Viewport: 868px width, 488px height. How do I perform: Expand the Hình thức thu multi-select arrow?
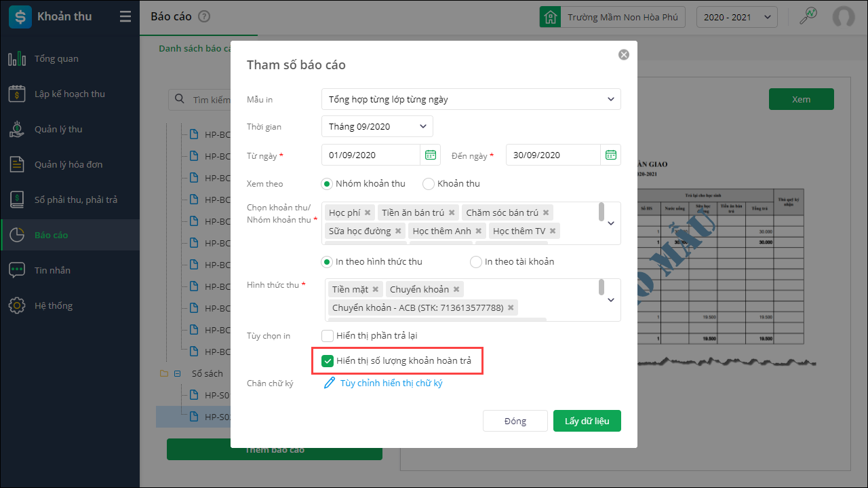point(611,299)
